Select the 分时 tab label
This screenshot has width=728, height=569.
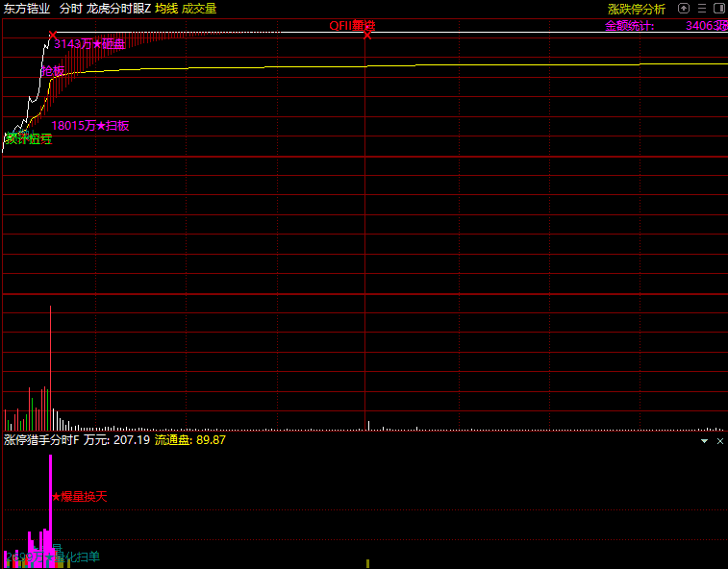coord(70,9)
